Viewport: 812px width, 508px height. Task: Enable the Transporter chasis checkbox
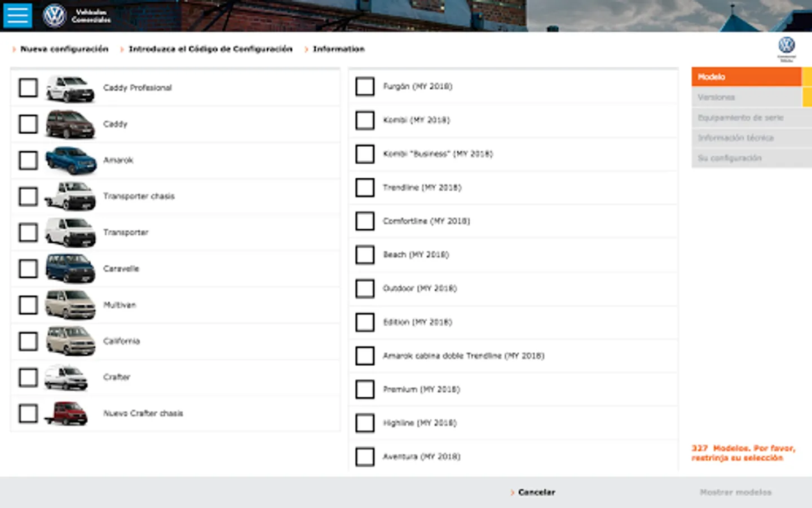[28, 196]
